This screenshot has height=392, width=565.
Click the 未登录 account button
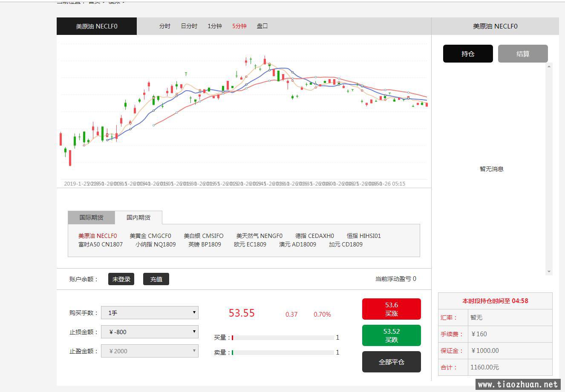coord(121,279)
